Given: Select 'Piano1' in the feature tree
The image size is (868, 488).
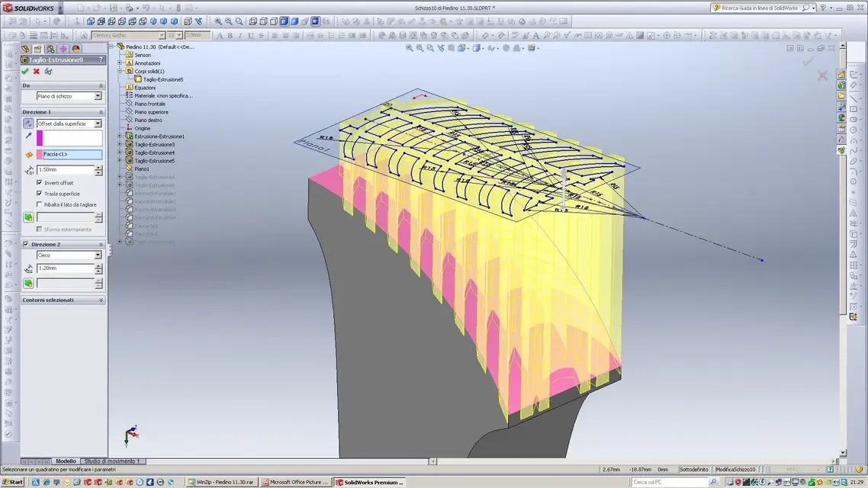Looking at the screenshot, I should point(142,169).
